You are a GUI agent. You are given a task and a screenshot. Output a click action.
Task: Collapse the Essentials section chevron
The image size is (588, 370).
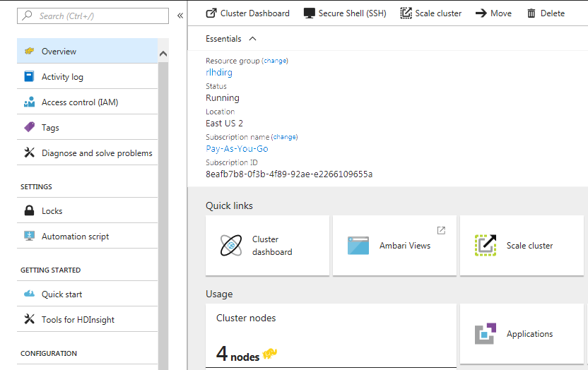pyautogui.click(x=253, y=39)
